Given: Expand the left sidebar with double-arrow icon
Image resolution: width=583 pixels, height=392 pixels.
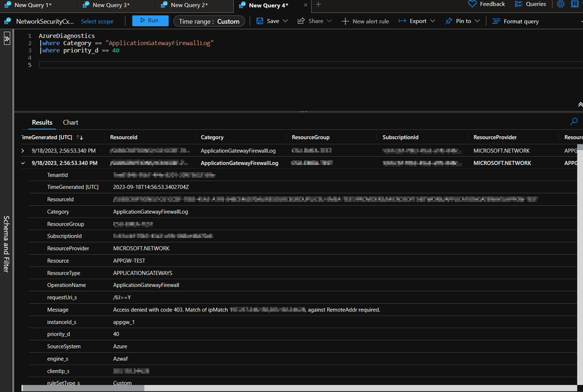Looking at the screenshot, I should [7, 38].
